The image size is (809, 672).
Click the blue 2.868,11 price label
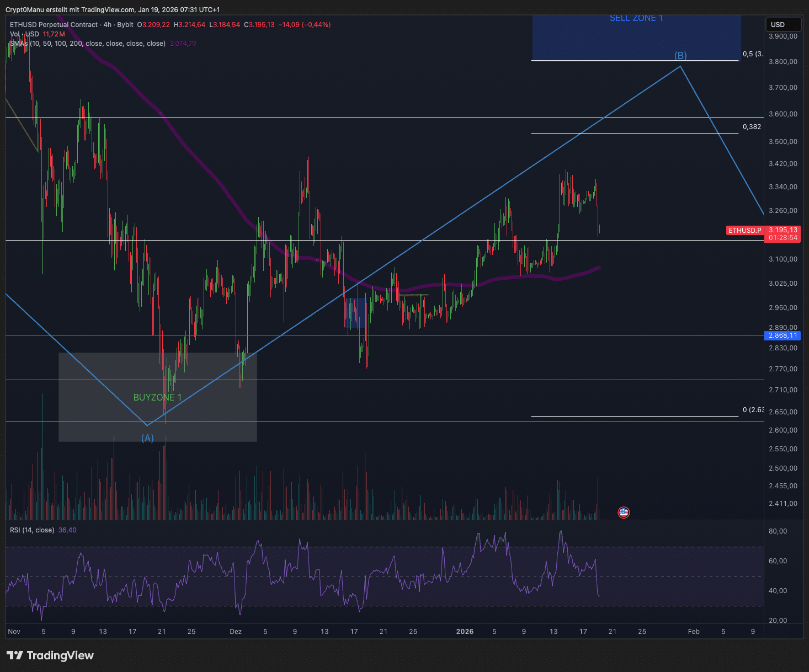[x=783, y=335]
